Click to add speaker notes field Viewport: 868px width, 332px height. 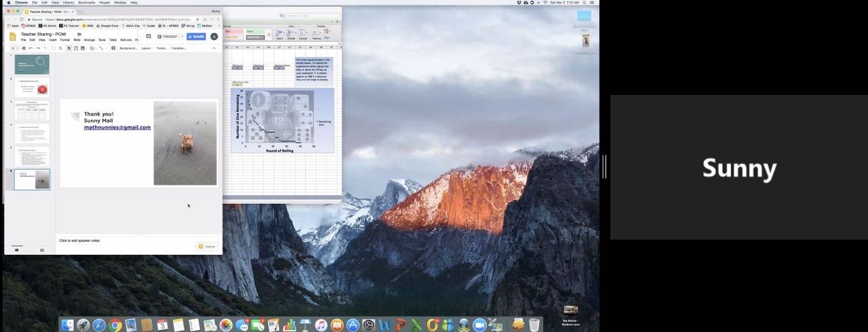click(x=80, y=241)
